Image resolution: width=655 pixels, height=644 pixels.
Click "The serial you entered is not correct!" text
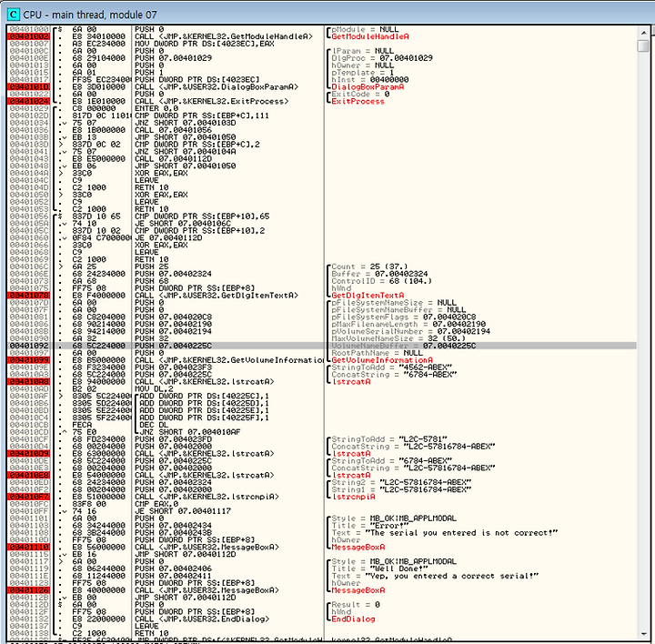click(x=461, y=533)
